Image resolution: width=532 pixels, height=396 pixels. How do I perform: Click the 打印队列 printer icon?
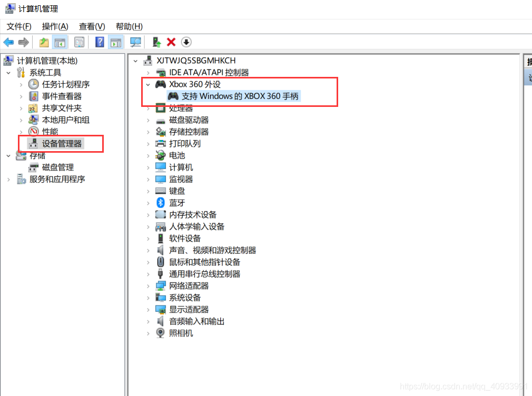(161, 144)
